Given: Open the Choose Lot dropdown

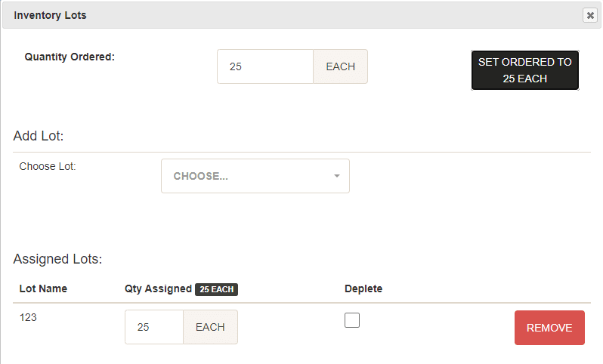Looking at the screenshot, I should tap(255, 176).
